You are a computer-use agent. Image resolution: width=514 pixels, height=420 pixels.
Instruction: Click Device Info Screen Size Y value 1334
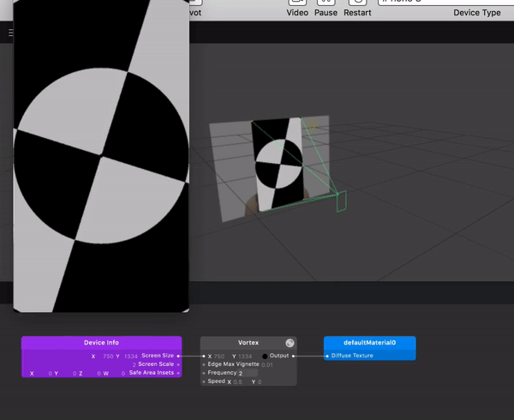131,357
